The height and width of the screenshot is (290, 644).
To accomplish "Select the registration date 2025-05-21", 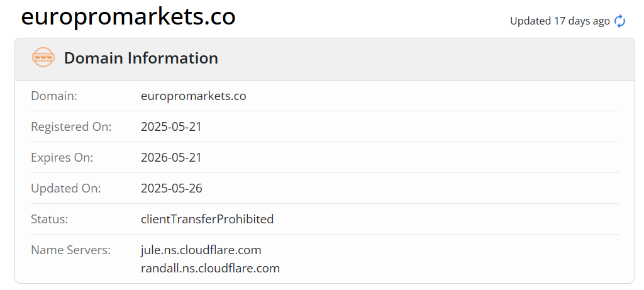I will click(171, 126).
